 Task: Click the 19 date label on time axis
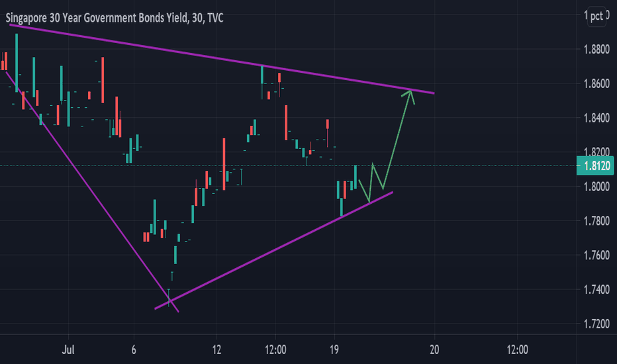coord(334,349)
